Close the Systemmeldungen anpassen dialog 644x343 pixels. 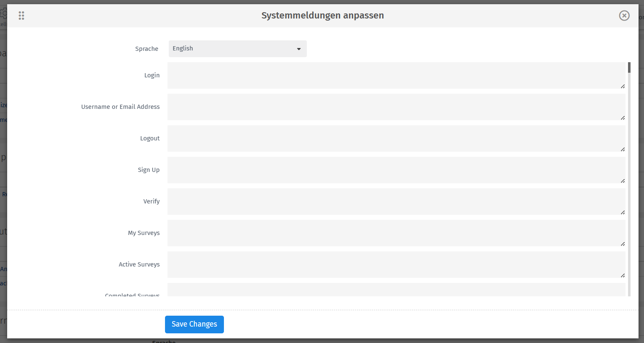(624, 15)
